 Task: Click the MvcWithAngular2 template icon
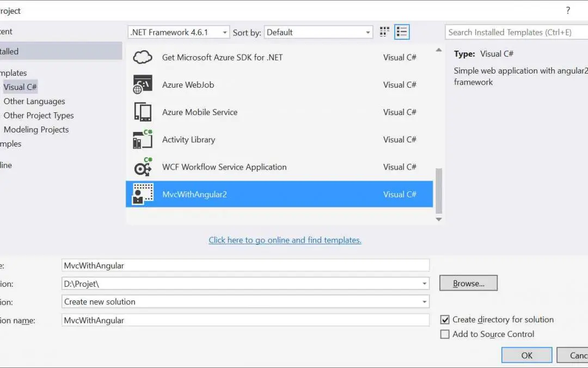tap(143, 194)
